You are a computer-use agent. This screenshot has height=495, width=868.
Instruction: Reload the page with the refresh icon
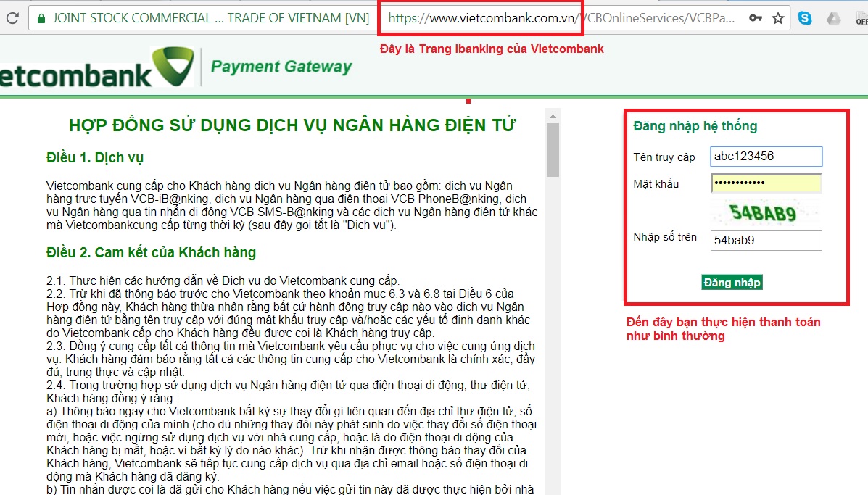[12, 18]
